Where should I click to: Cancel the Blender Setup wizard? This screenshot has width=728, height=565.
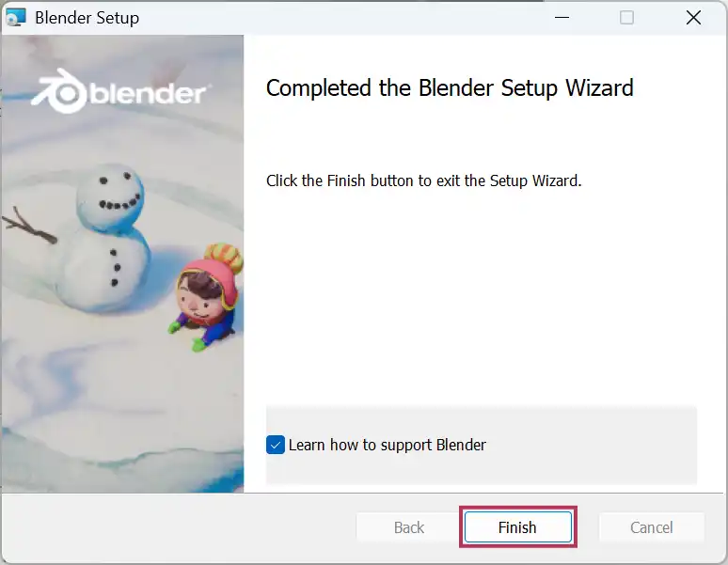pyautogui.click(x=652, y=527)
